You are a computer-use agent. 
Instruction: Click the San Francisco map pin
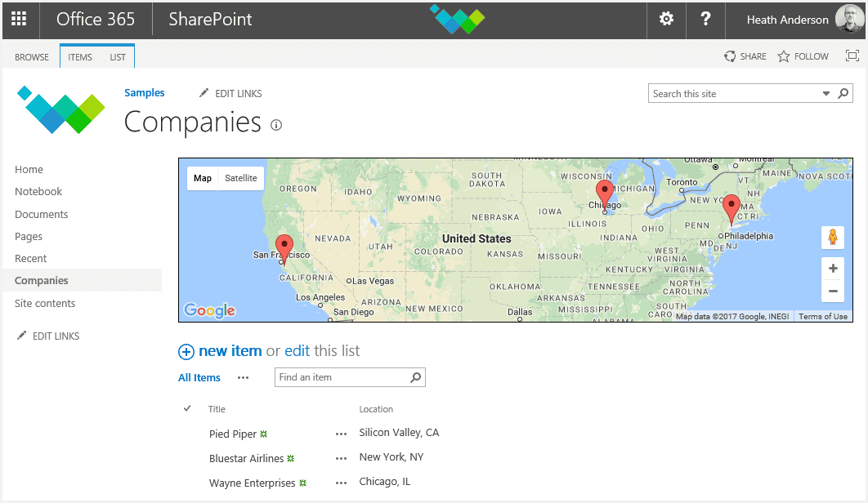pos(284,249)
